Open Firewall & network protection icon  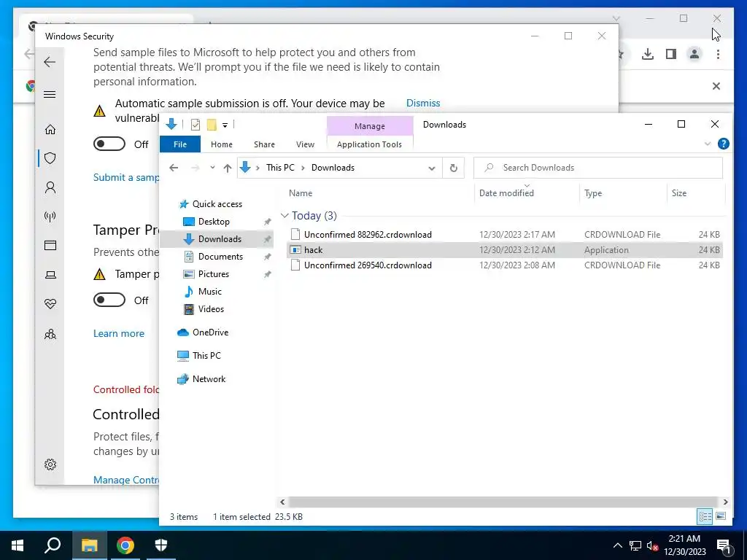point(50,217)
